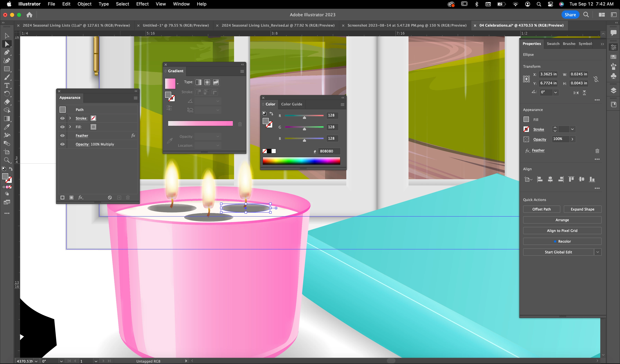Delete the Feather effect with trash icon
Image resolution: width=620 pixels, height=364 pixels.
597,151
